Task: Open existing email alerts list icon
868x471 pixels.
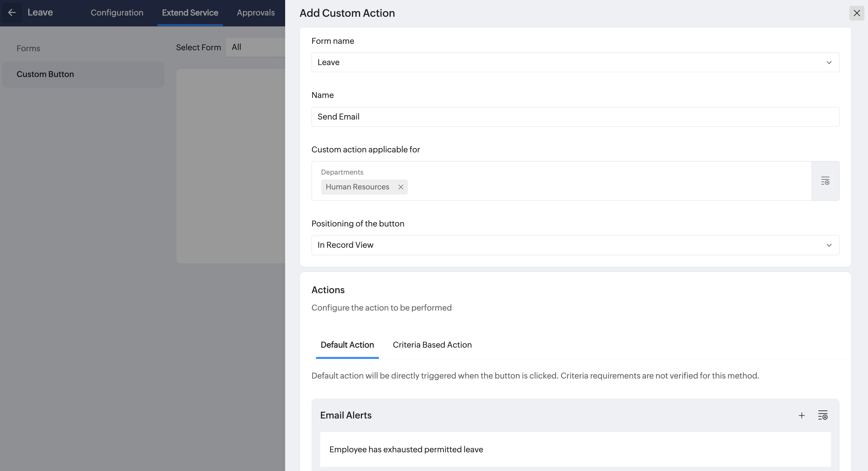Action: pos(823,415)
